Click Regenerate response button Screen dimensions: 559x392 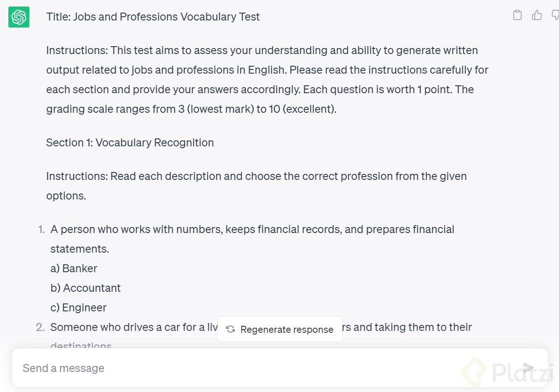pos(280,329)
